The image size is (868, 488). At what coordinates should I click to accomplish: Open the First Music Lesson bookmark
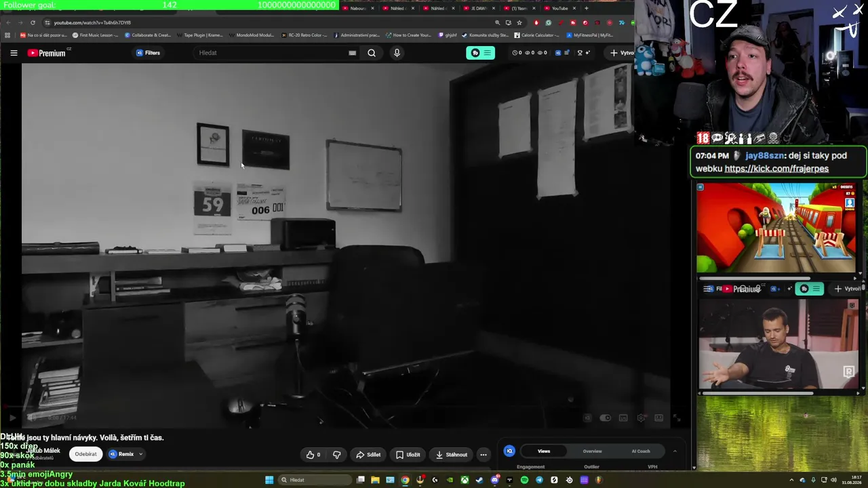click(95, 35)
